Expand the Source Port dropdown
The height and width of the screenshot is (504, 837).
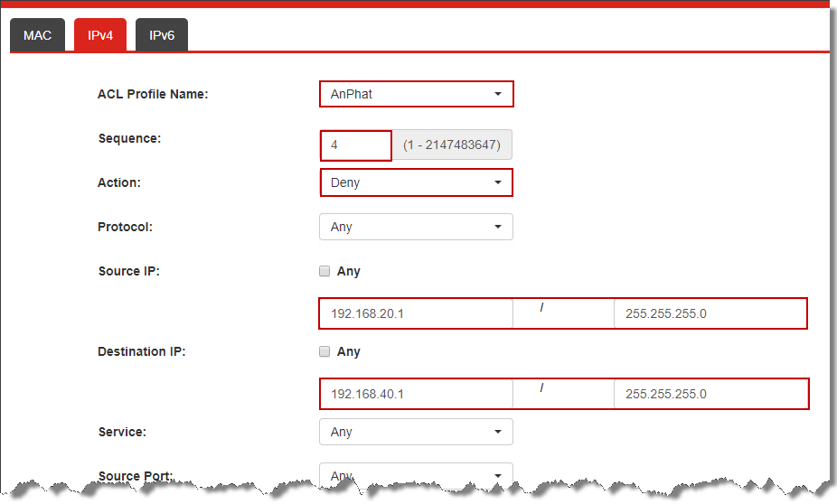tap(417, 475)
